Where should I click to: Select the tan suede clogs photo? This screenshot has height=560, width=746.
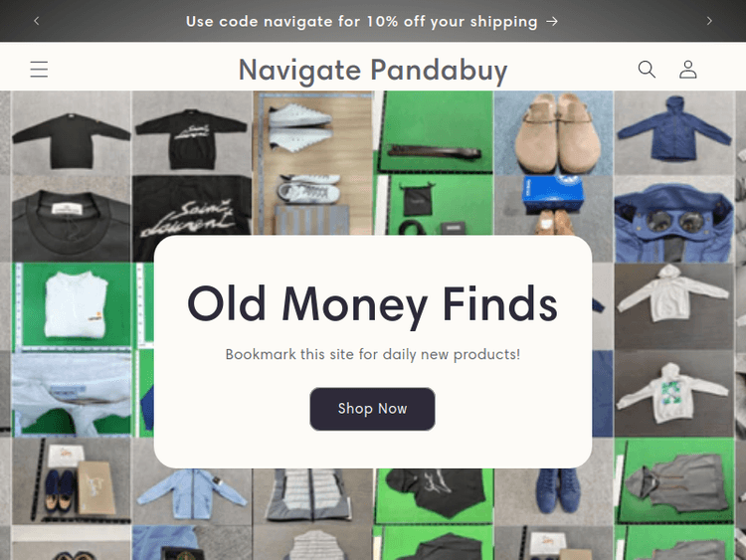click(553, 133)
